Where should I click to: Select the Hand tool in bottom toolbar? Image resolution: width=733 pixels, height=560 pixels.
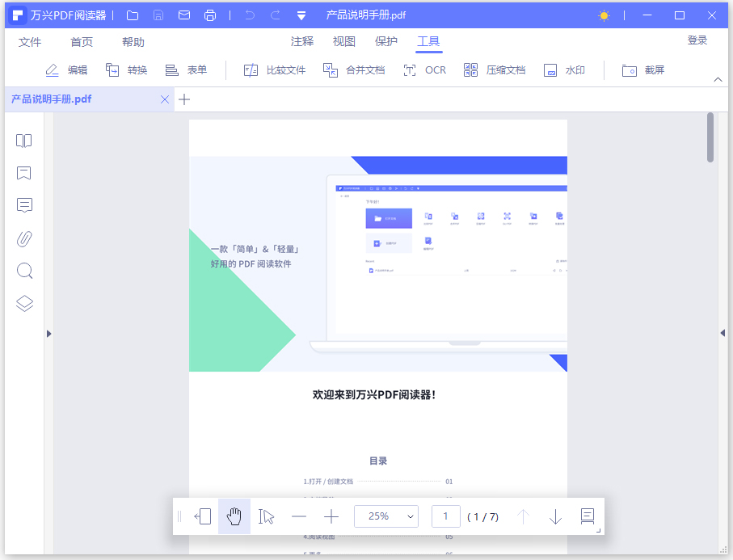tap(234, 516)
